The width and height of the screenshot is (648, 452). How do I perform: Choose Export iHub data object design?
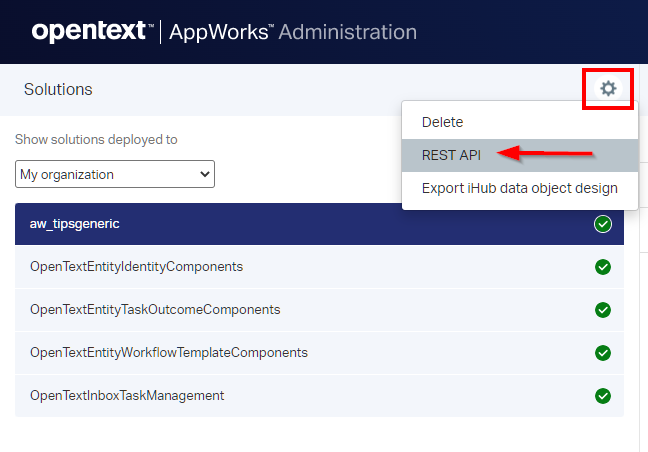(519, 188)
